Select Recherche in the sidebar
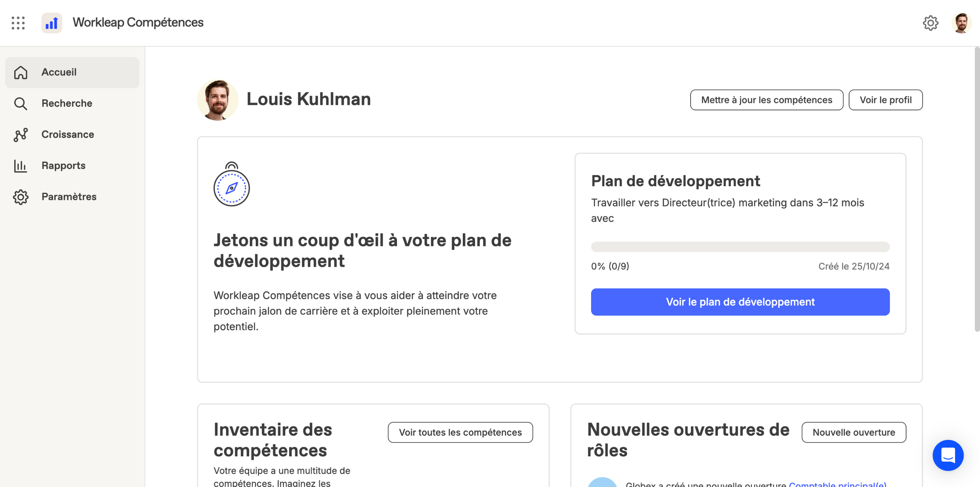980x487 pixels. (x=67, y=103)
